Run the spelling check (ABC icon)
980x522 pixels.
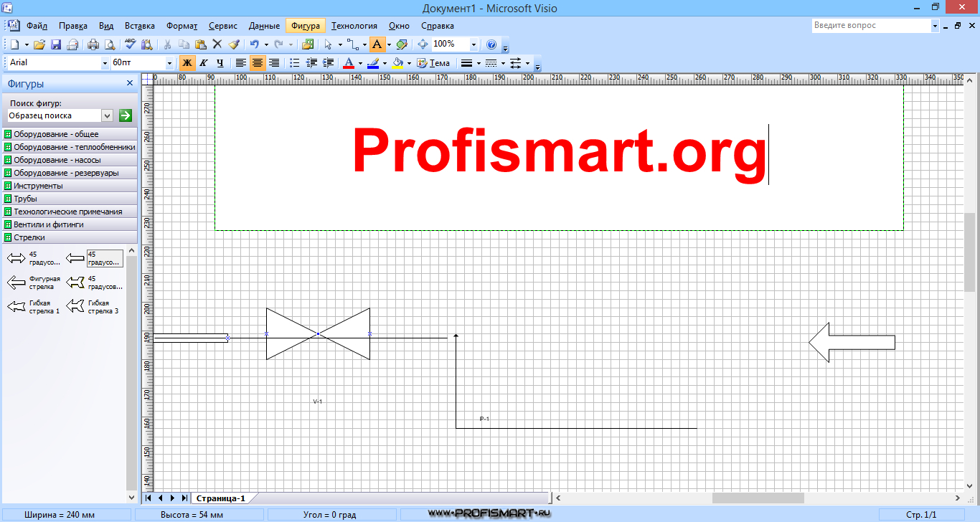point(130,44)
